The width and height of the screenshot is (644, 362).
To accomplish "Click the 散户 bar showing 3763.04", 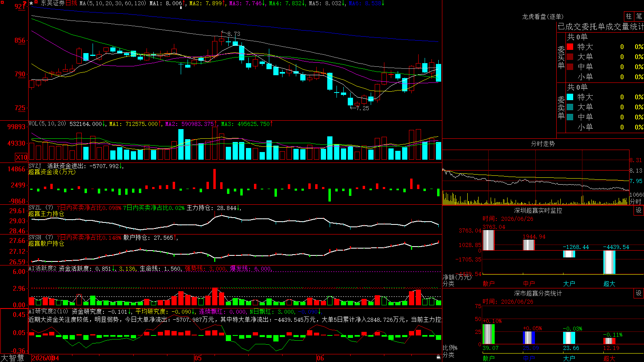I will [489, 240].
